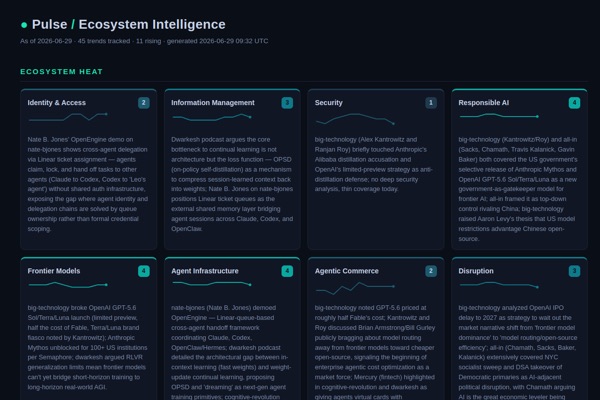Click the Agentic Commerce count badge
600x400 pixels.
pos(431,271)
